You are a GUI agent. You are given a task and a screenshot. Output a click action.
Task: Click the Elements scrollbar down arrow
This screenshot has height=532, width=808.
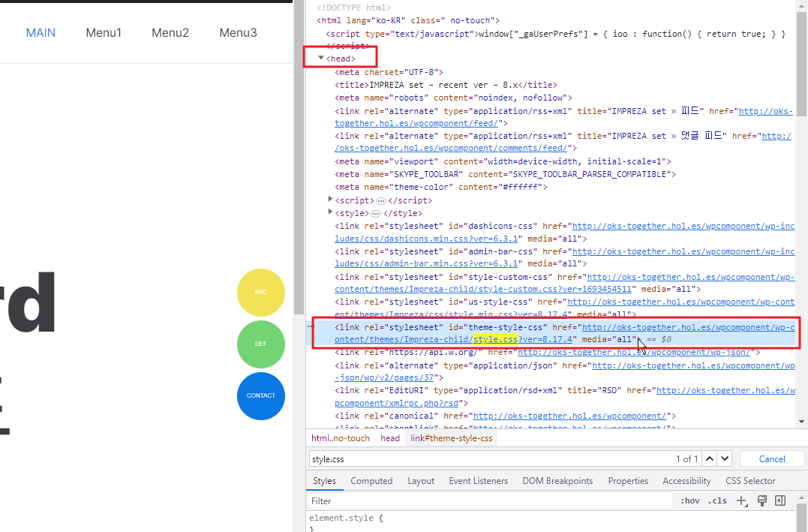click(x=801, y=422)
